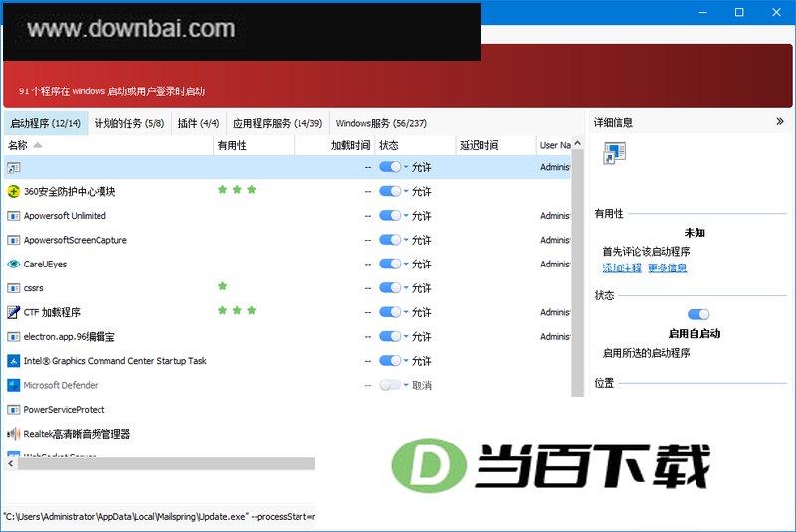Click the 360安全防护中心模块 green icon
Viewport: 796px width, 532px height.
(x=14, y=192)
